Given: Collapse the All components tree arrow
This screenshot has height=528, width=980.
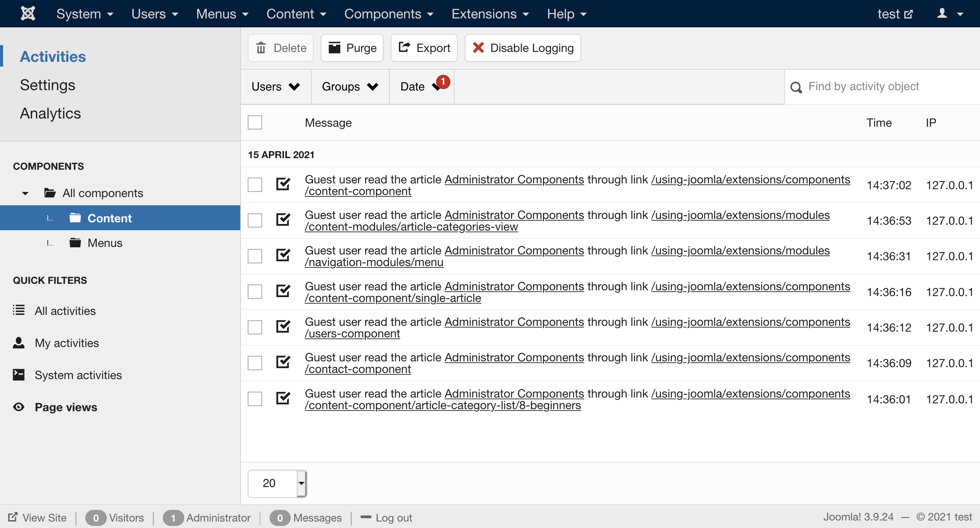Looking at the screenshot, I should pyautogui.click(x=25, y=193).
